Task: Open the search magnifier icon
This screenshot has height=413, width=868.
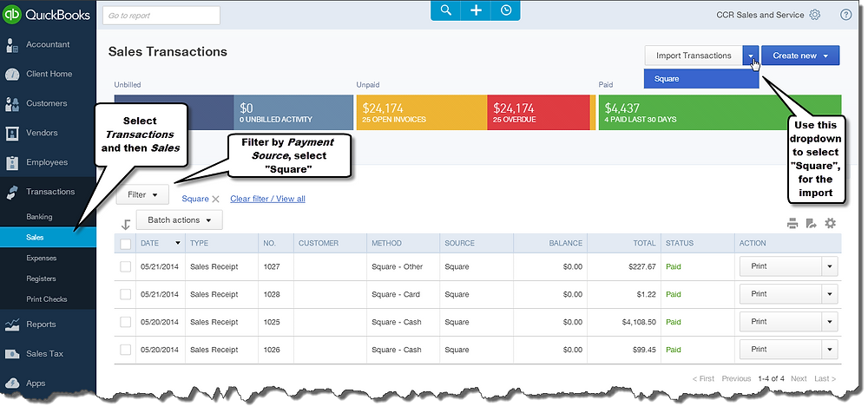Action: (445, 10)
